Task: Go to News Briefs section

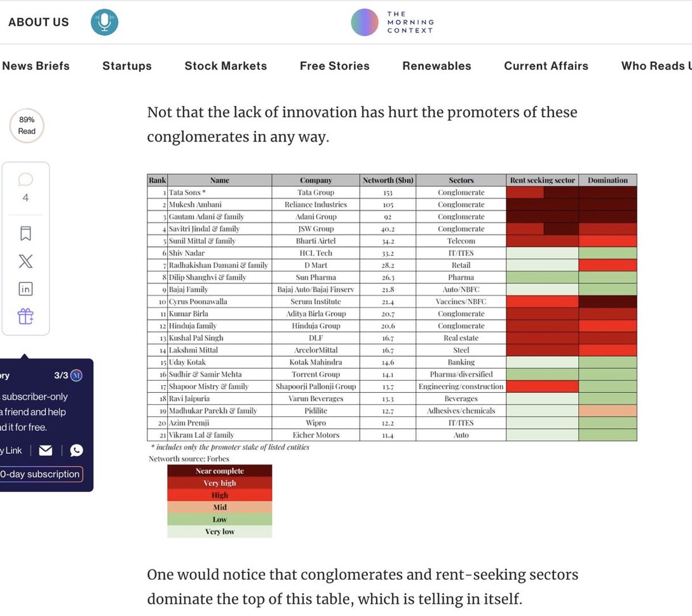Action: click(36, 65)
